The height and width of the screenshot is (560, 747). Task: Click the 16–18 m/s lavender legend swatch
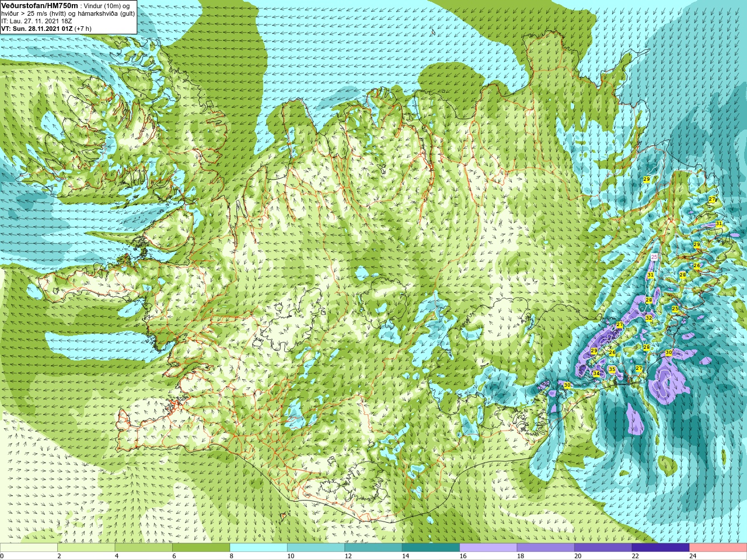click(x=488, y=548)
